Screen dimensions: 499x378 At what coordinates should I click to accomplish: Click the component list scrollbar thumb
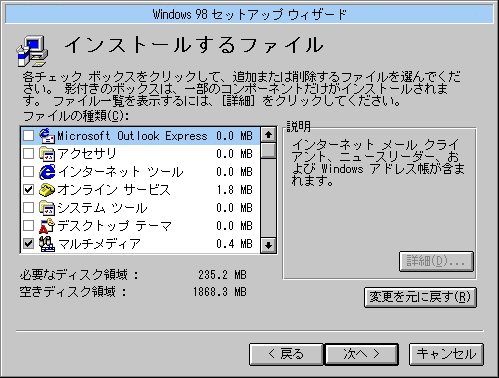click(268, 151)
